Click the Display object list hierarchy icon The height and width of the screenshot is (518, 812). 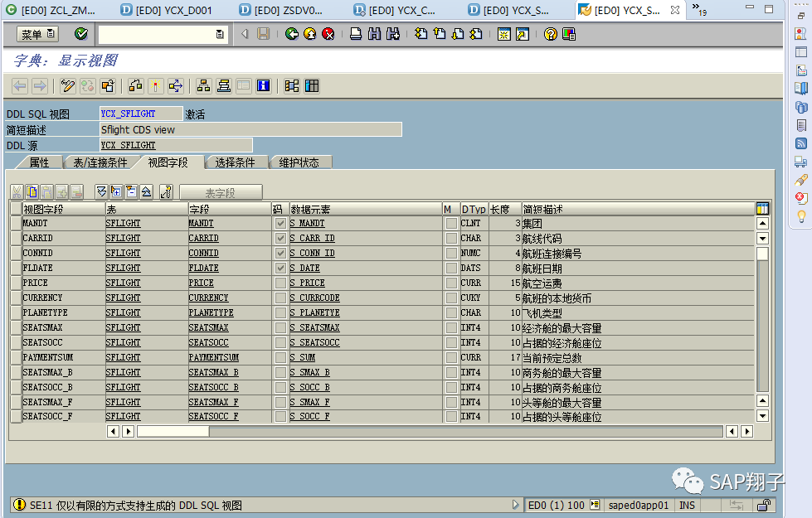203,86
